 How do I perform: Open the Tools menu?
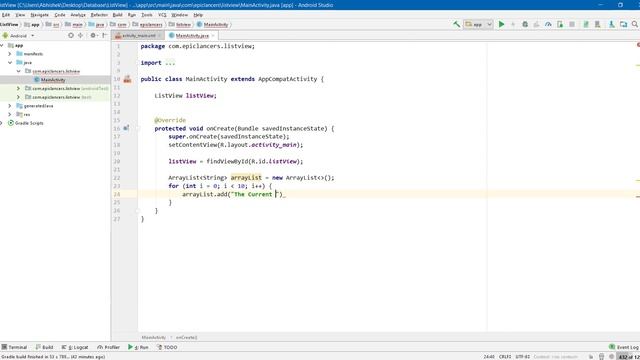coord(147,15)
